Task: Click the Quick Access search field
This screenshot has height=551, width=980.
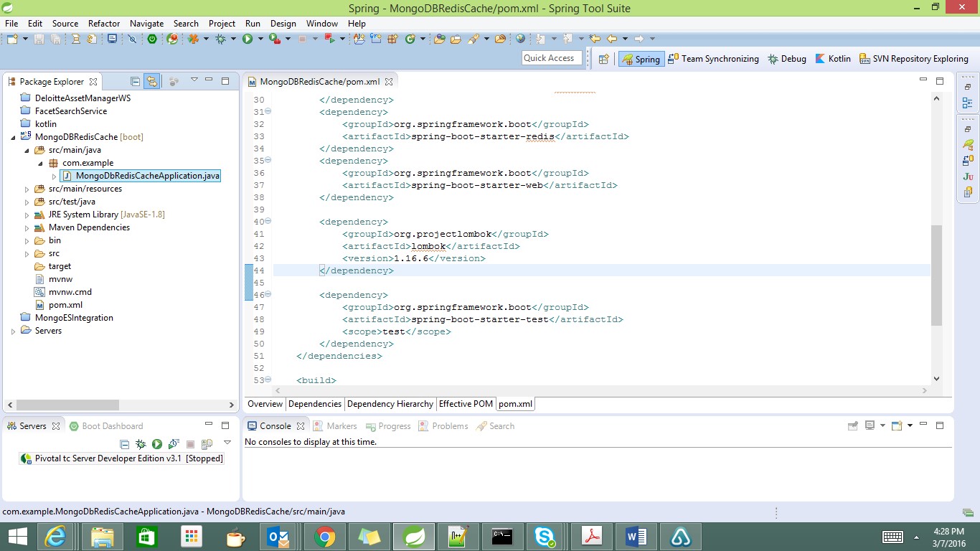Action: [551, 58]
